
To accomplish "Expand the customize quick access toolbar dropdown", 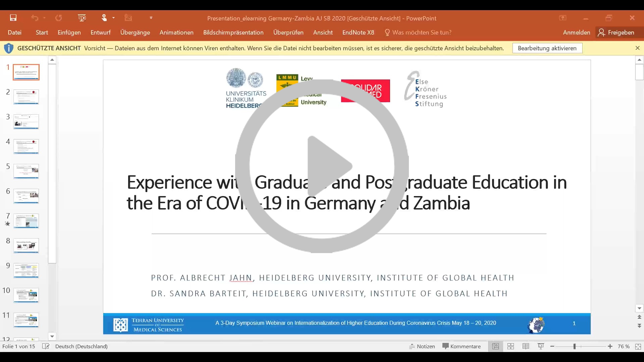I will [151, 18].
